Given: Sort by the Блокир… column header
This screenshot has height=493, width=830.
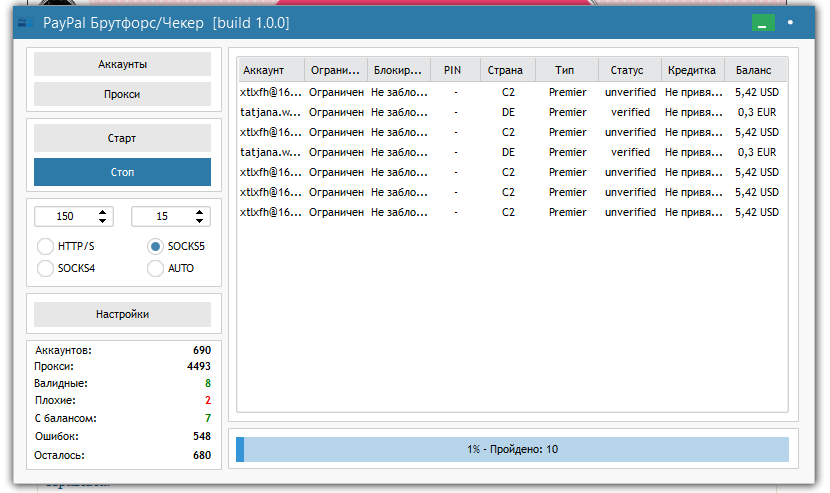Looking at the screenshot, I should tap(399, 70).
